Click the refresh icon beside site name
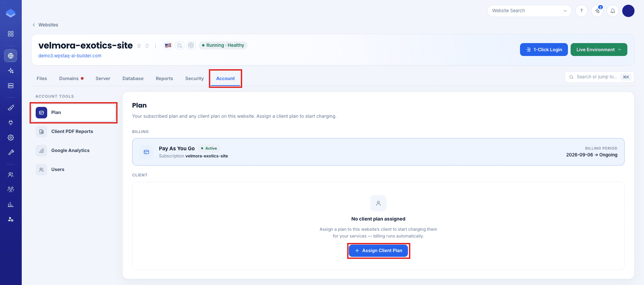Viewport: 644px width, 285px height. click(147, 46)
